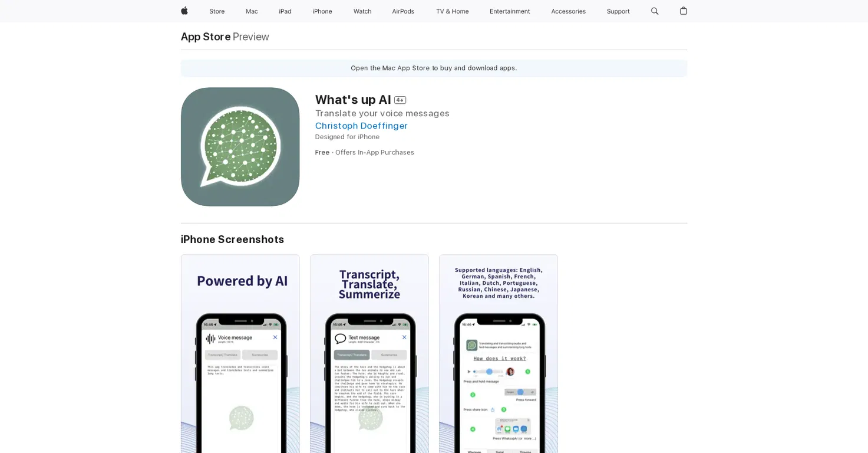868x453 pixels.
Task: Click the Apple logo icon
Action: coord(184,11)
